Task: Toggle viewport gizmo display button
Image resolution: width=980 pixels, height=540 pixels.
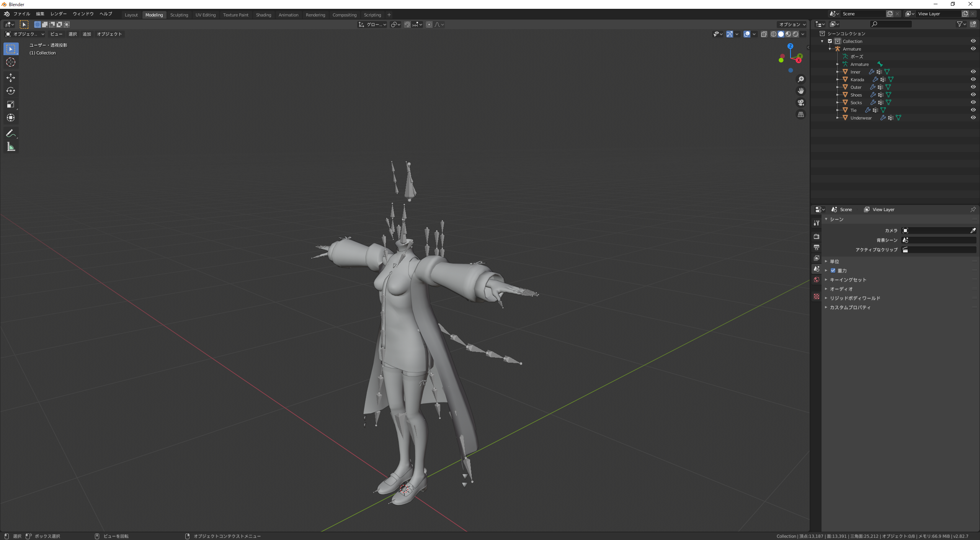Action: coord(730,34)
